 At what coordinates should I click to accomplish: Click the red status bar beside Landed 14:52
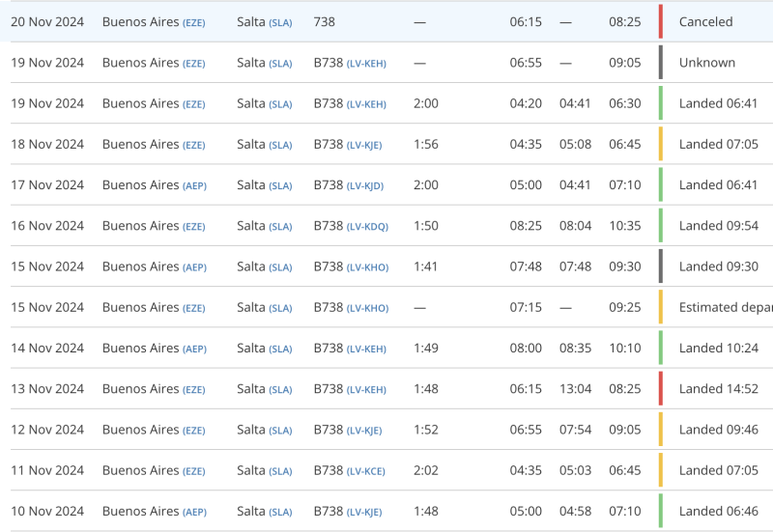661,389
